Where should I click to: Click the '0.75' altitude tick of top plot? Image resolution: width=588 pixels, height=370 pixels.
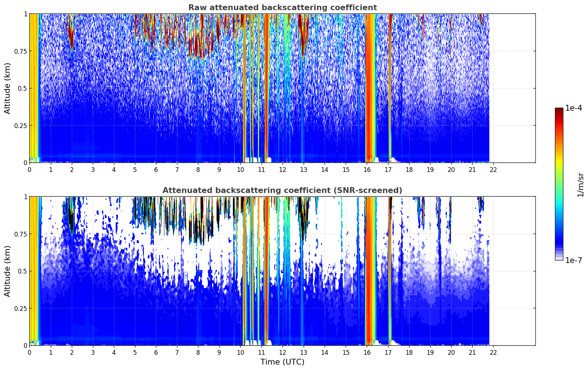tap(21, 51)
